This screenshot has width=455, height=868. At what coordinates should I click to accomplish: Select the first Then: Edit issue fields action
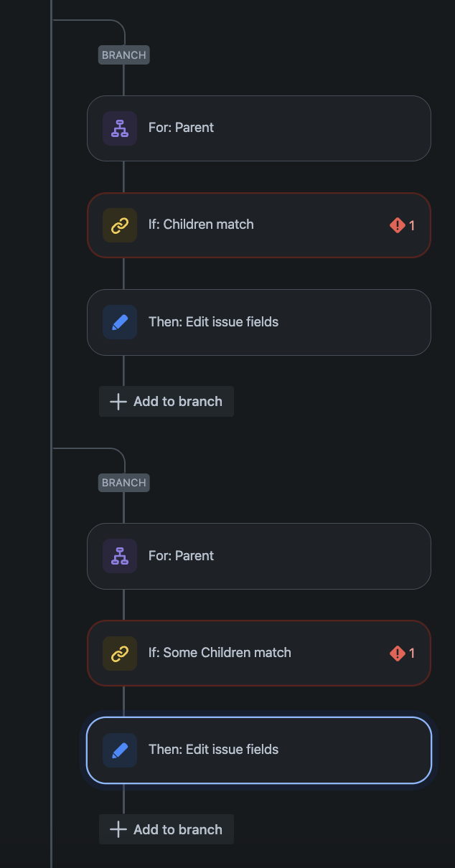258,321
